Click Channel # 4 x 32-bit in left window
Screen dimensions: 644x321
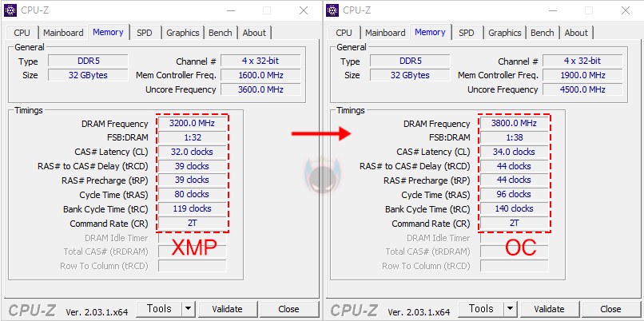(x=260, y=61)
